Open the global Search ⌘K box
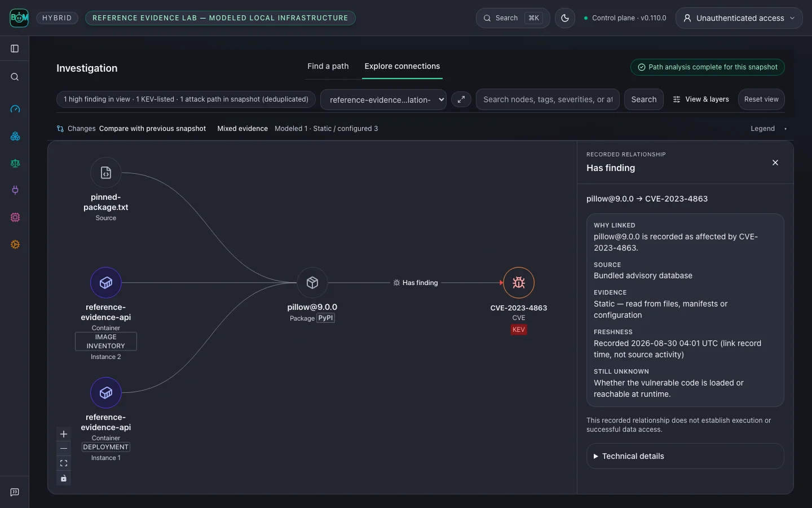This screenshot has height=508, width=812. pyautogui.click(x=513, y=18)
